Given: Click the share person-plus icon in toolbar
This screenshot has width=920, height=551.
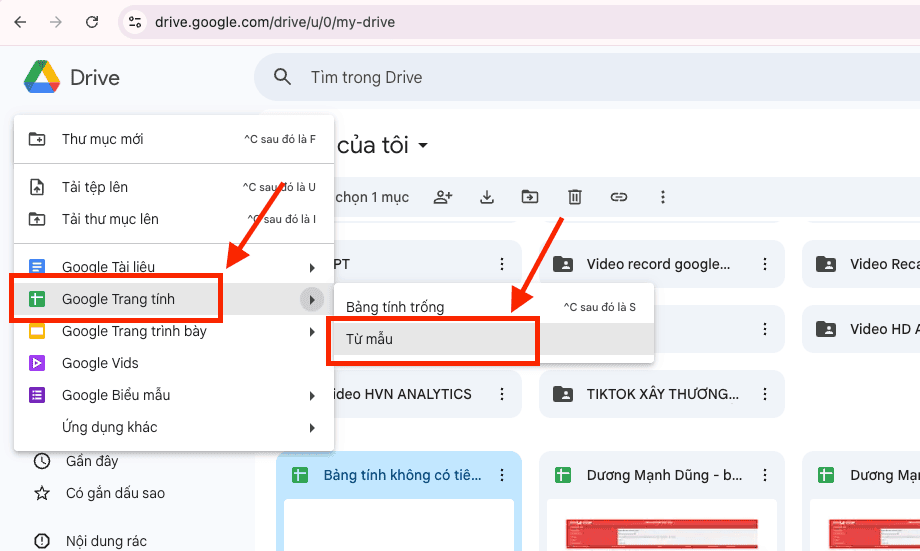Looking at the screenshot, I should (443, 197).
